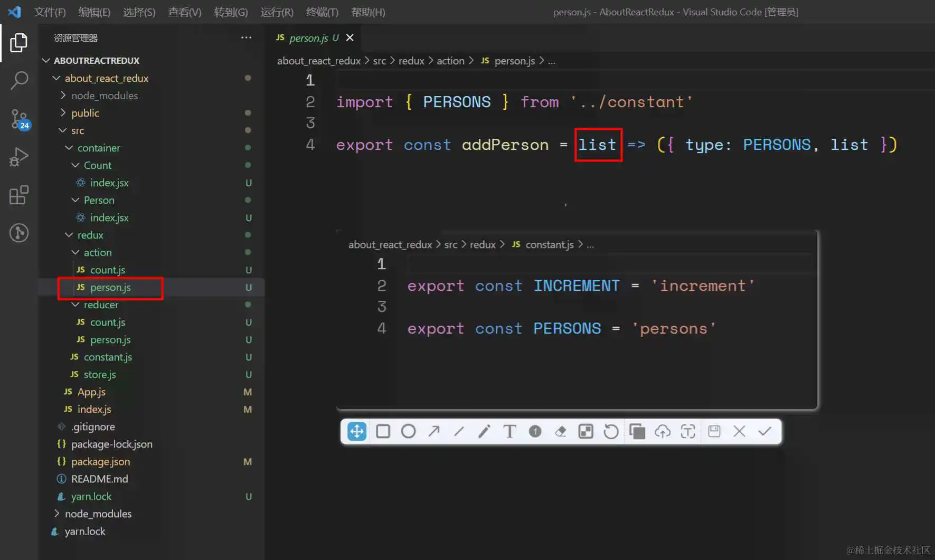Open README.md in the file tree
Screen dimensions: 935x560
(x=99, y=479)
